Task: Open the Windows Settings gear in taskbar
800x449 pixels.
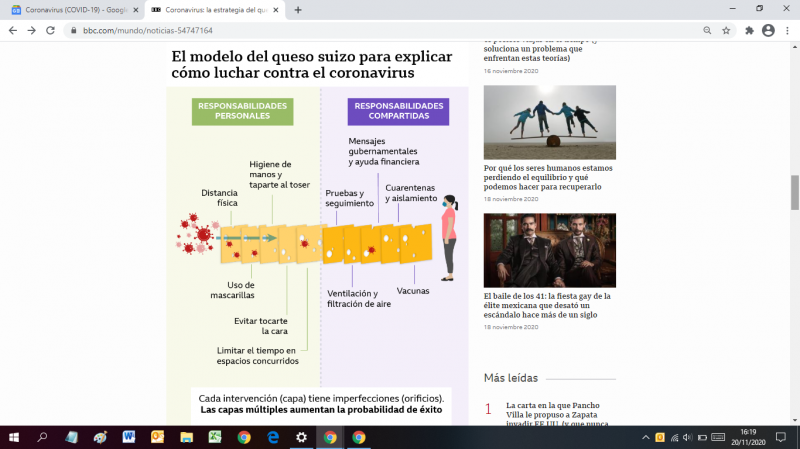Action: 301,437
